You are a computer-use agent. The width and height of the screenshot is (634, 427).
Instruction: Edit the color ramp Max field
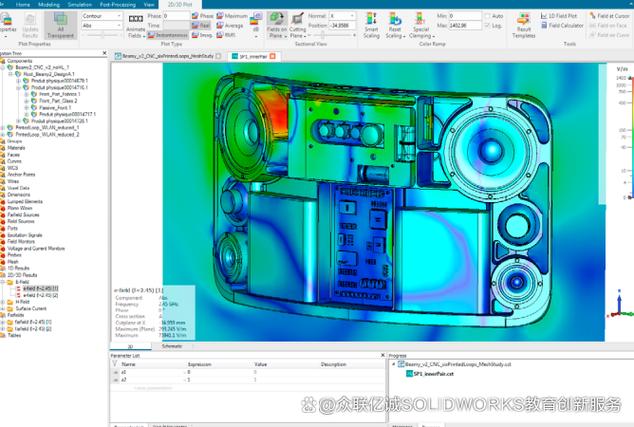465,25
